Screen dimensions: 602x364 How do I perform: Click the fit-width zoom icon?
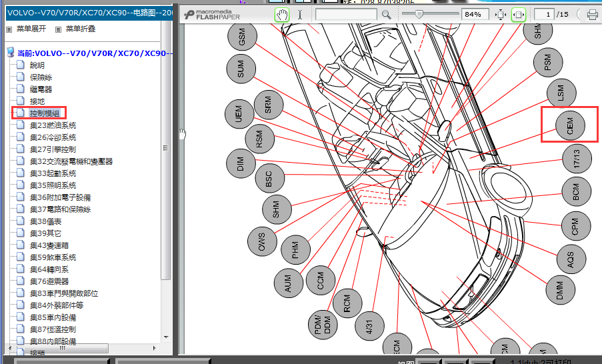point(519,15)
